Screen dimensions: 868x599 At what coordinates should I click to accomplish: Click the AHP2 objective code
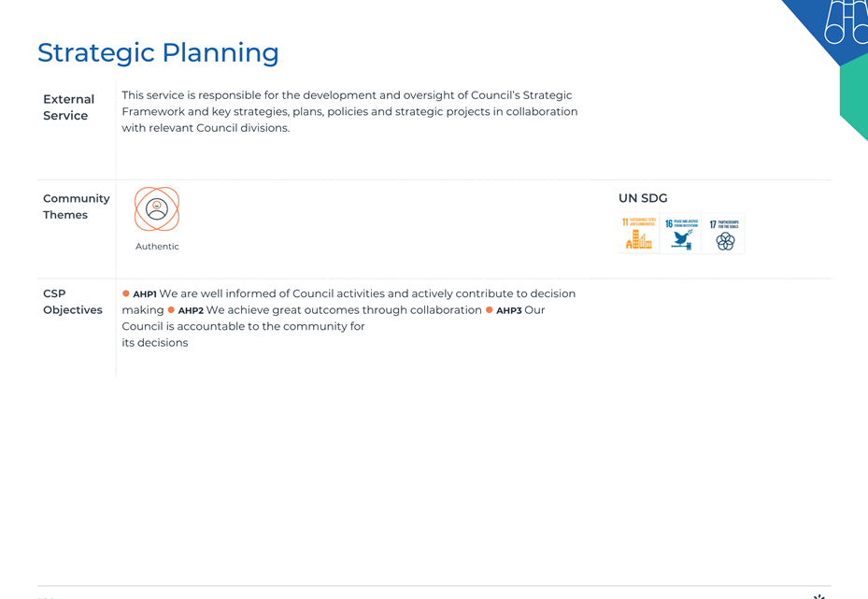[191, 310]
